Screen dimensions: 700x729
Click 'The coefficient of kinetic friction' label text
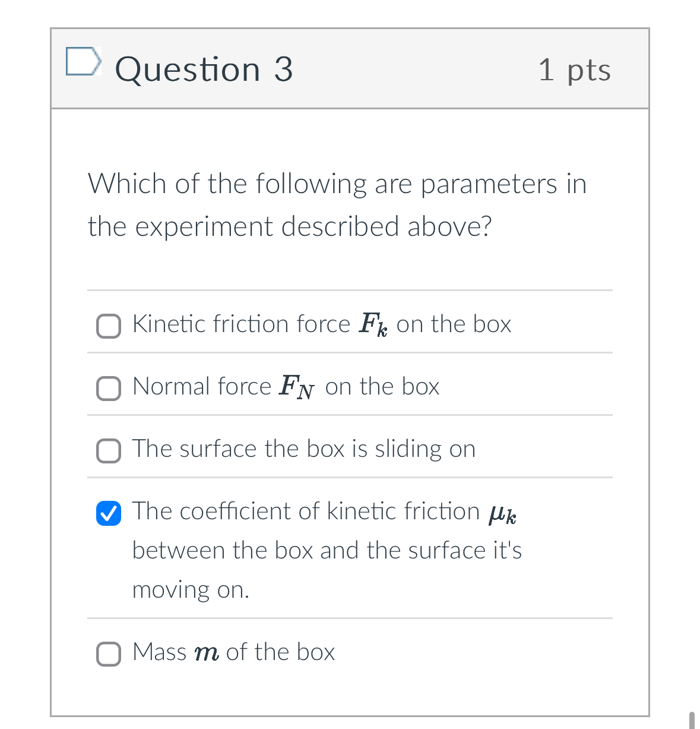click(x=306, y=512)
